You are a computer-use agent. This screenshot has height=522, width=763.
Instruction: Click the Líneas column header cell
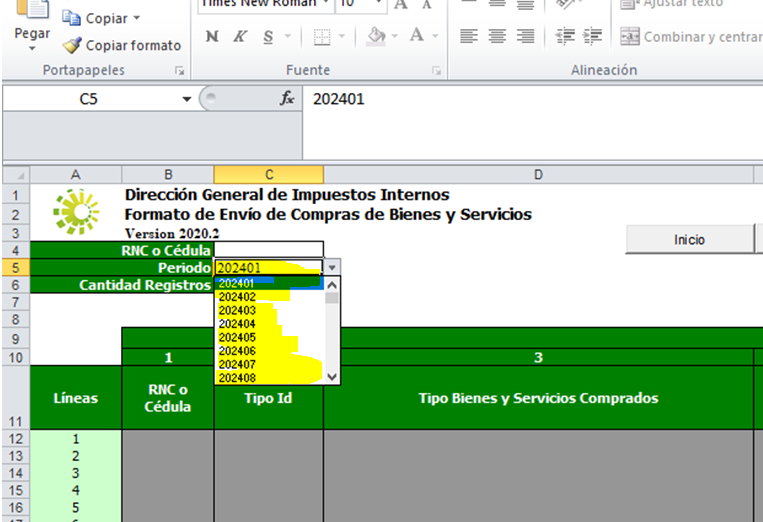[75, 397]
